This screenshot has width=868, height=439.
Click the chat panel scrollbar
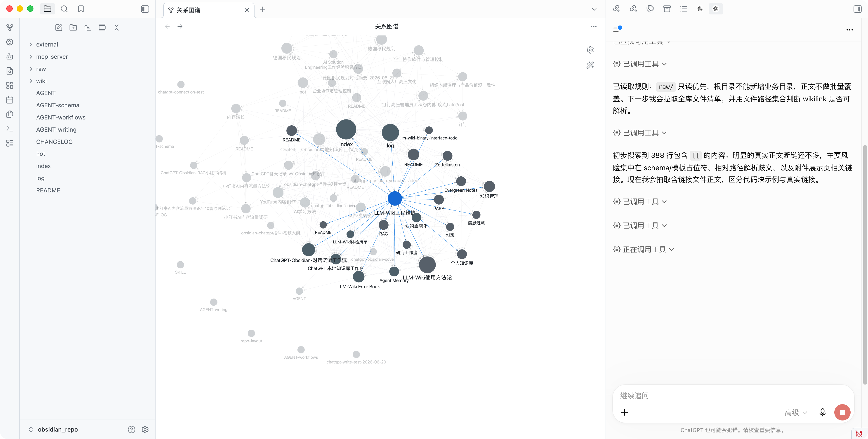[x=865, y=264]
